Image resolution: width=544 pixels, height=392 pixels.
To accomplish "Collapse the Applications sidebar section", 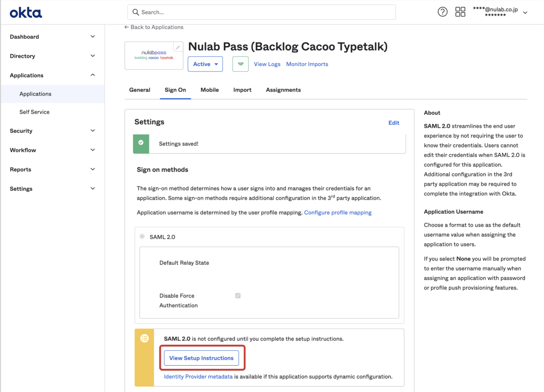I will (53, 75).
